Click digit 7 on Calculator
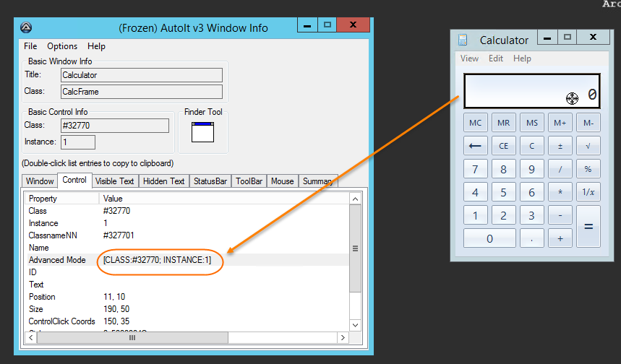 (475, 169)
